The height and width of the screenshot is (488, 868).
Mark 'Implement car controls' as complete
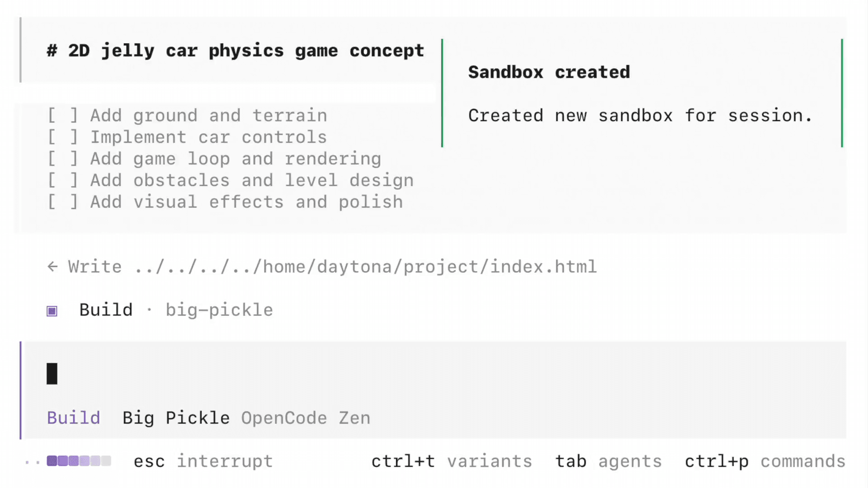[63, 137]
